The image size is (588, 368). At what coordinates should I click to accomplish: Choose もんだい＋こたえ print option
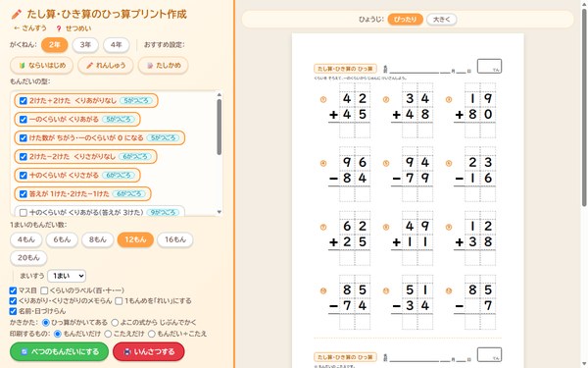[152, 334]
